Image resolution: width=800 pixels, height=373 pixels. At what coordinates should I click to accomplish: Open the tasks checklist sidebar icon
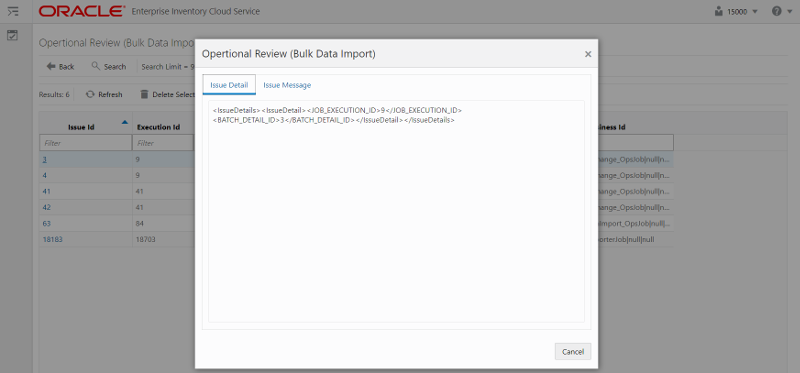pyautogui.click(x=13, y=36)
